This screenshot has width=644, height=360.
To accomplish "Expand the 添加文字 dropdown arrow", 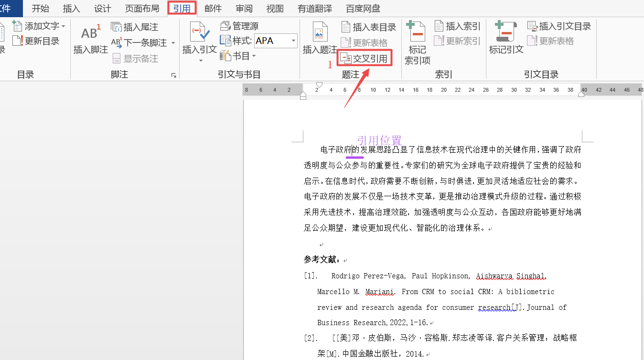I will 64,27.
